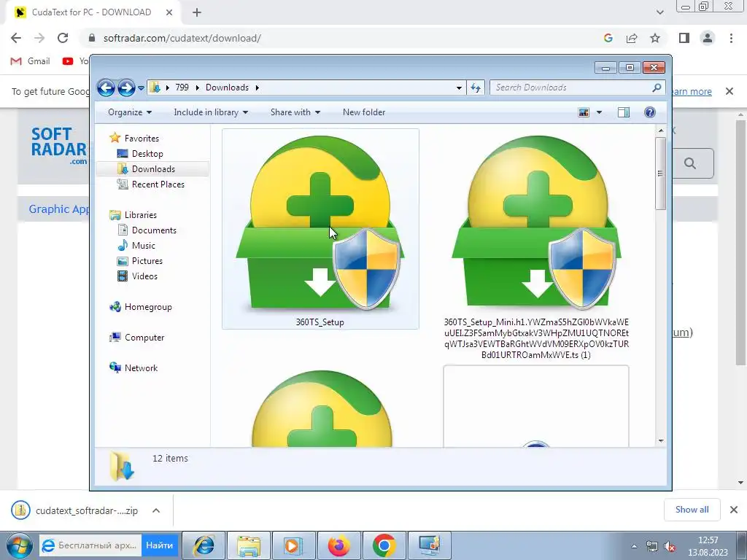Open Gmail bookmark
Screen dimensions: 747x560
pos(31,61)
